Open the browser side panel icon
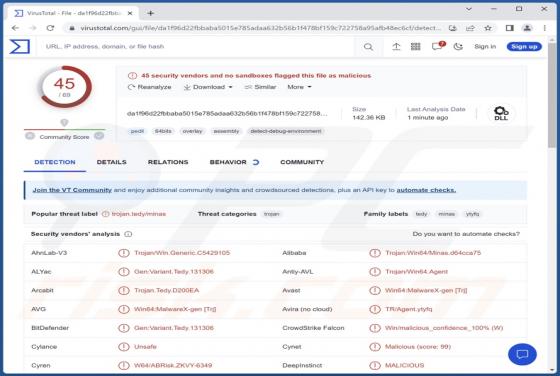 pos(510,28)
